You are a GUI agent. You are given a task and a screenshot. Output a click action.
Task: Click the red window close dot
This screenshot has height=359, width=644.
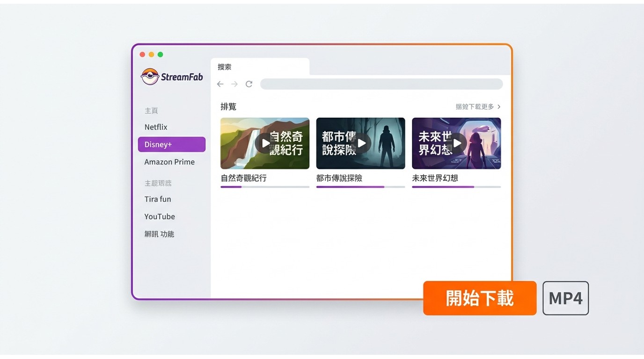coord(142,55)
